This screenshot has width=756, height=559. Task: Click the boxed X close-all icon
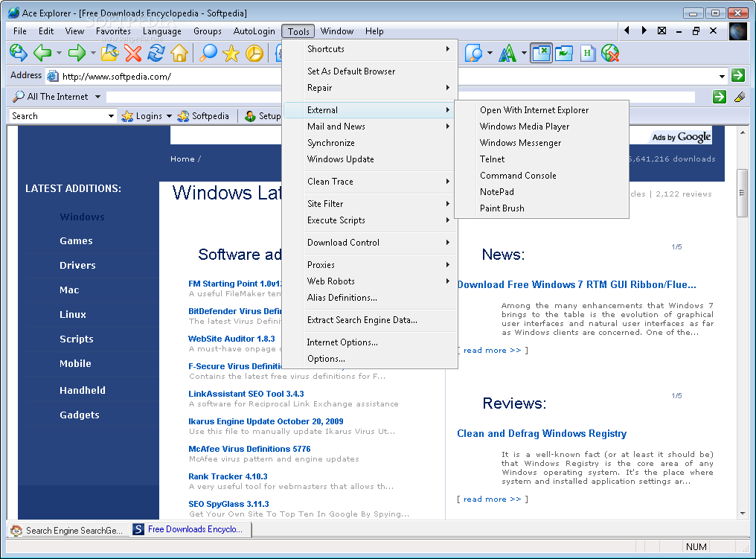pos(662,31)
